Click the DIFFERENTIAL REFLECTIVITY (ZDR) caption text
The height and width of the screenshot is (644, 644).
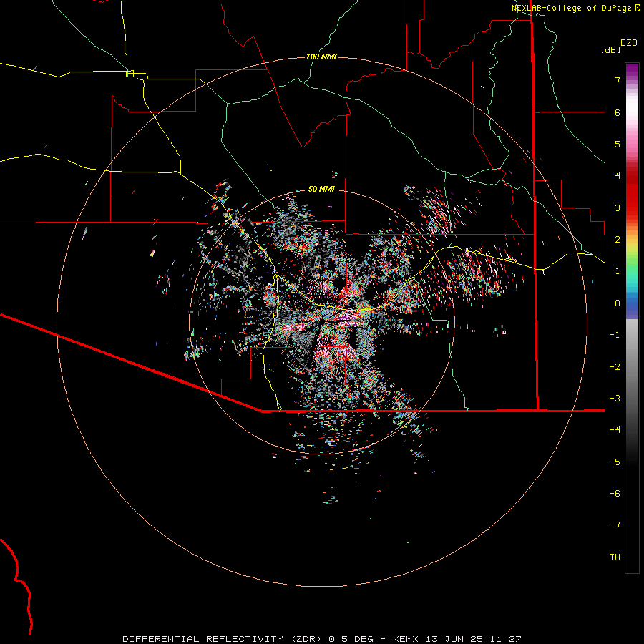(x=223, y=639)
